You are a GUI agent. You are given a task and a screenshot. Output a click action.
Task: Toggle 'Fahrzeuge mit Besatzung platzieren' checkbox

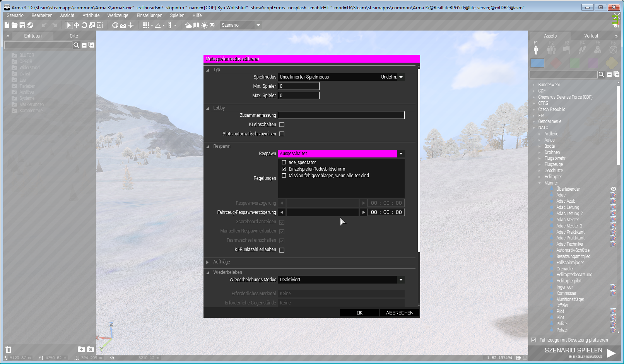[534, 340]
